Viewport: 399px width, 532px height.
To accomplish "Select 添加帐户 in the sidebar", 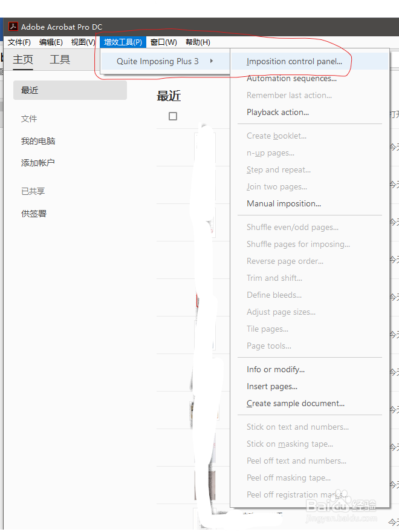I will (x=38, y=163).
